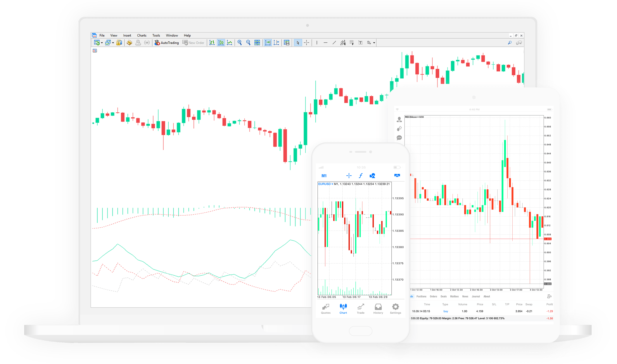
Task: Click the Signals radio-wave icon
Action: pyautogui.click(x=147, y=43)
